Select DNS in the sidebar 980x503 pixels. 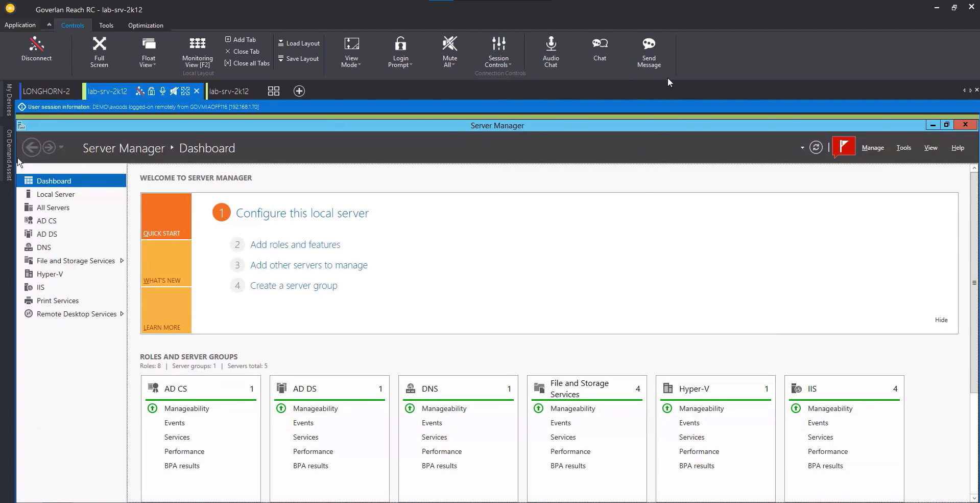[x=71, y=247]
